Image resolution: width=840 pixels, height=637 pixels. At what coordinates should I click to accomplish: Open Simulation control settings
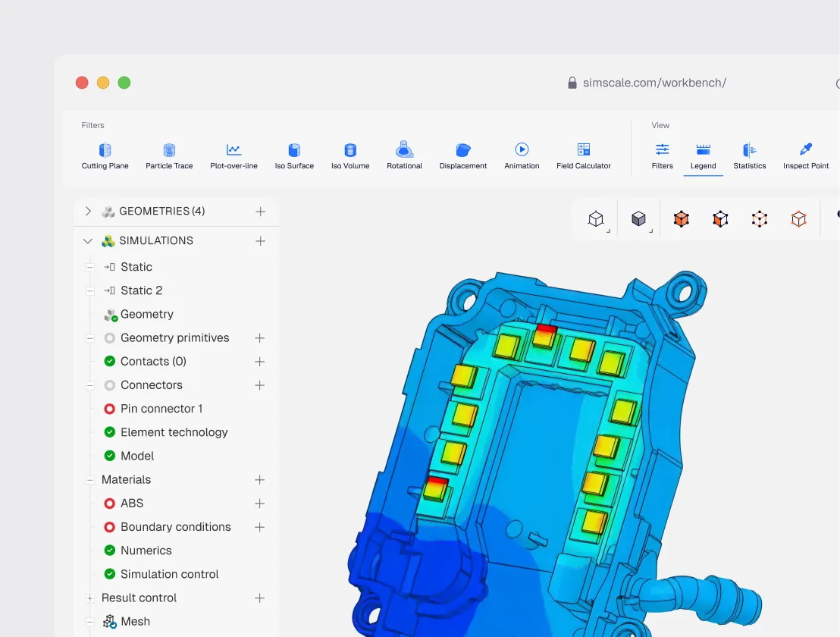click(x=169, y=574)
